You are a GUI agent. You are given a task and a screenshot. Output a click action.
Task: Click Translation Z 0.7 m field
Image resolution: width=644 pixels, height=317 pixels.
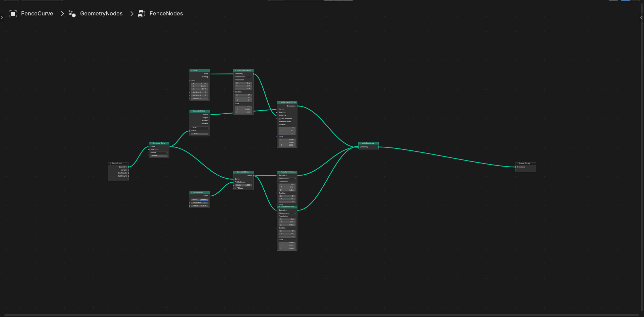(x=287, y=225)
